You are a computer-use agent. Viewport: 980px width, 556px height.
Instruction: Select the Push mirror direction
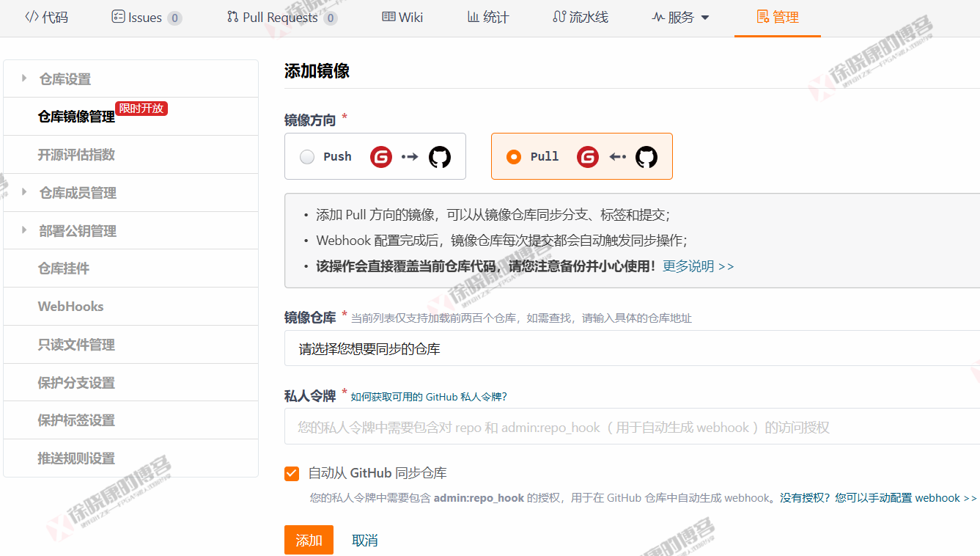307,156
